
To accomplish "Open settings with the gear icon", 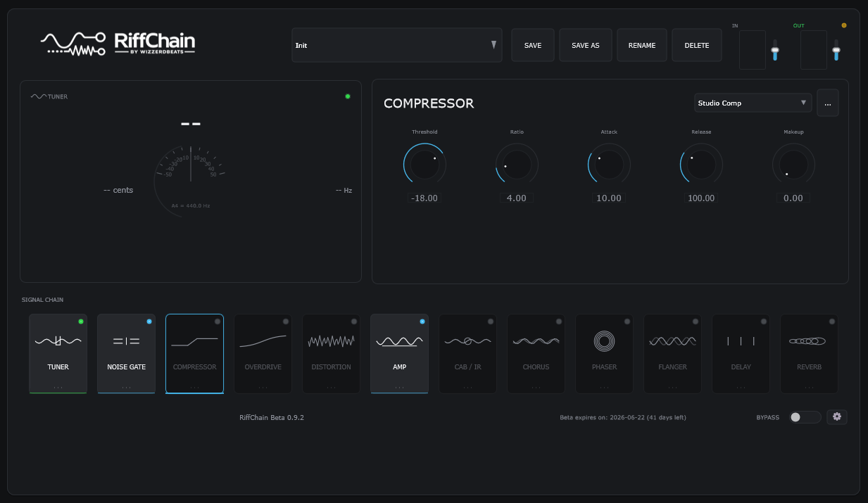I will click(x=837, y=416).
